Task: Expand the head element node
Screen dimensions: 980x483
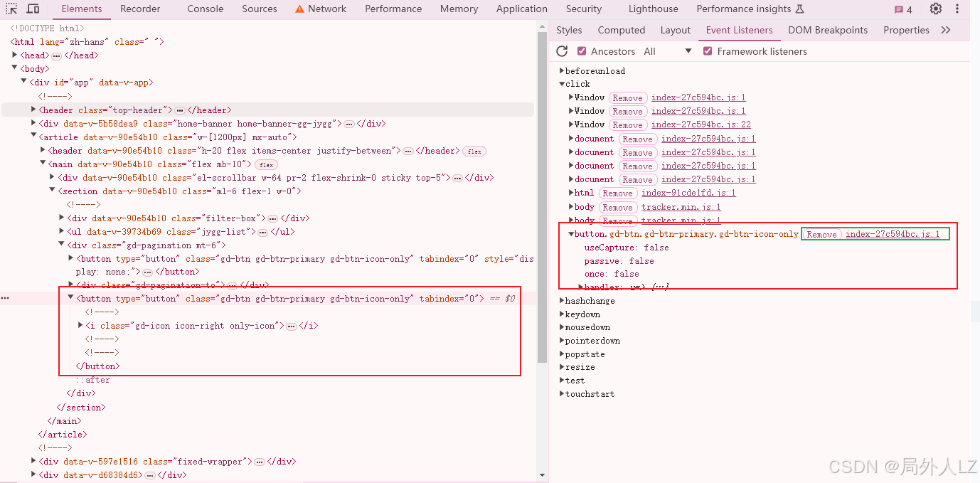Action: pos(15,55)
